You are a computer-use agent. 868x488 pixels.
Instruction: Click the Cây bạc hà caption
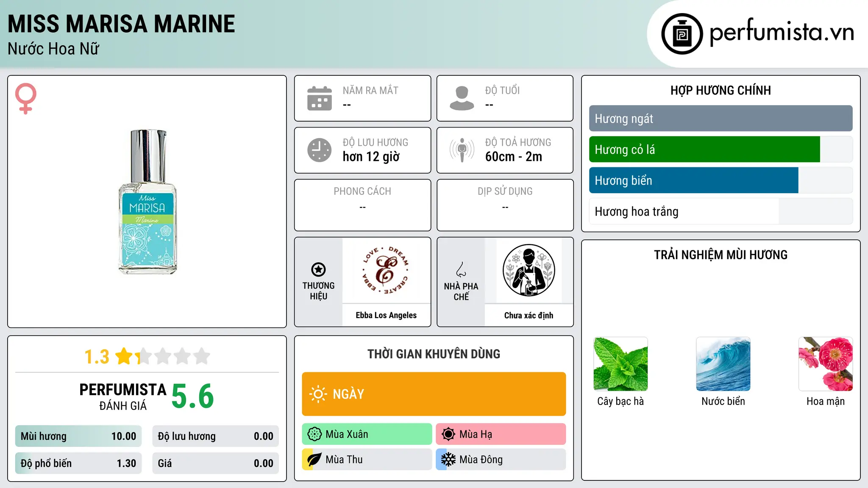tap(620, 401)
